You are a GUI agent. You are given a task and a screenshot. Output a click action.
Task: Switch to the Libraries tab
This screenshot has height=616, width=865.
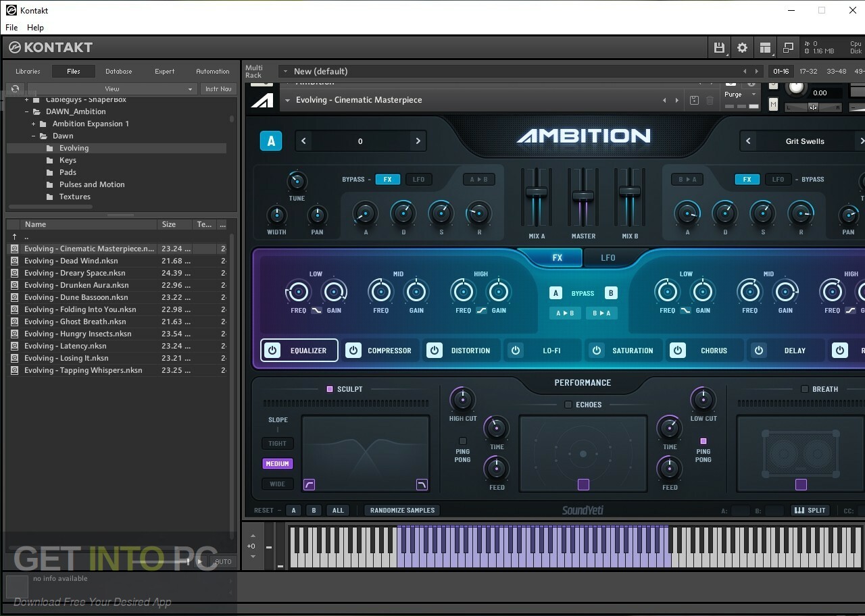coord(28,71)
